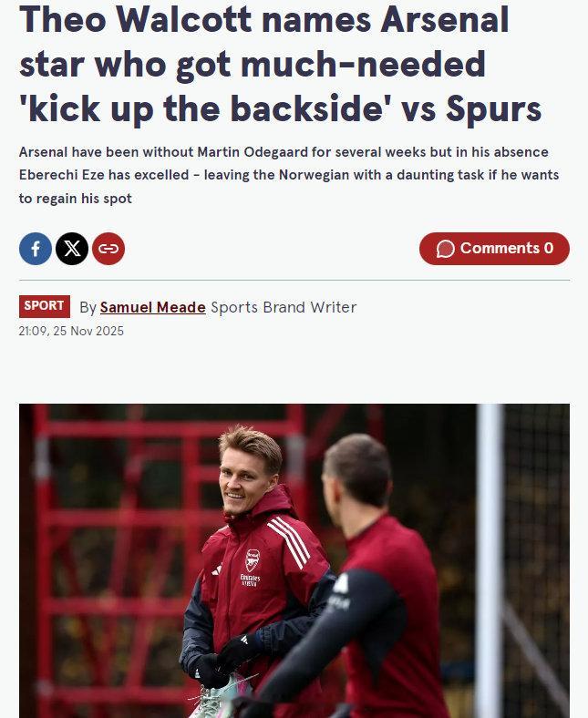Click the speech bubble icon beside Comments
This screenshot has height=718, width=588.
click(x=446, y=249)
